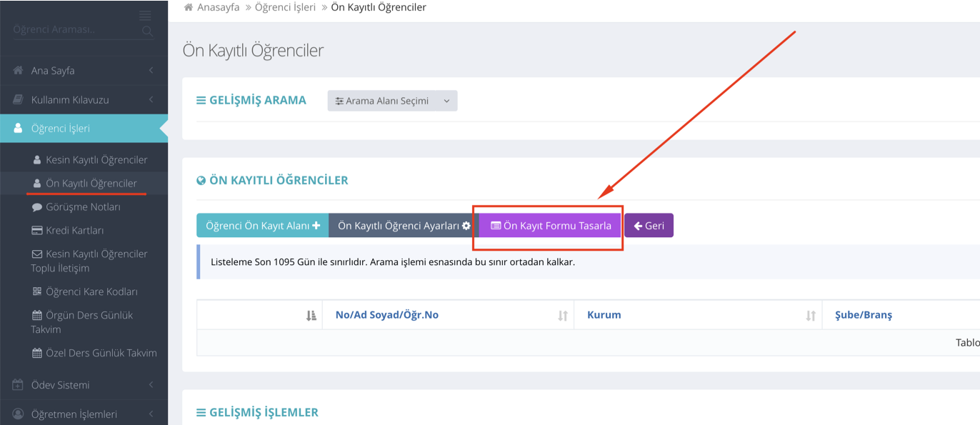Click the Öğrenci İşleri breadcrumb link

[x=287, y=7]
